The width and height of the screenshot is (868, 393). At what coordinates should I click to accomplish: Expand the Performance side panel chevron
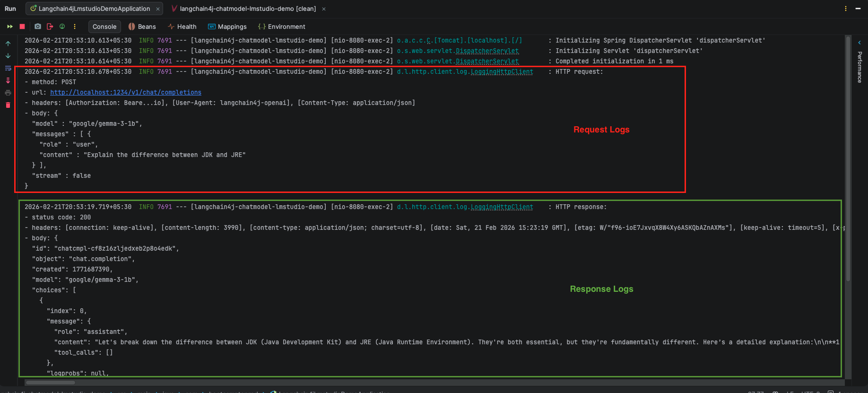click(859, 43)
